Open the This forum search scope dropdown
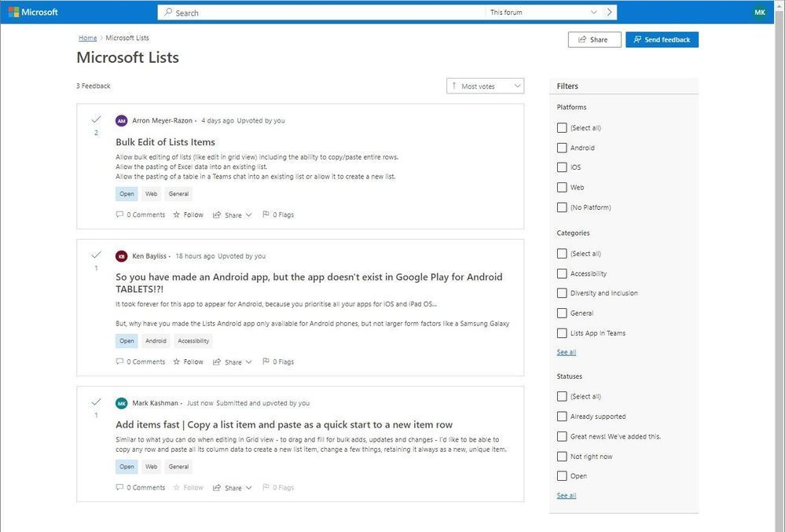Viewport: 785px width, 532px height. tap(543, 12)
